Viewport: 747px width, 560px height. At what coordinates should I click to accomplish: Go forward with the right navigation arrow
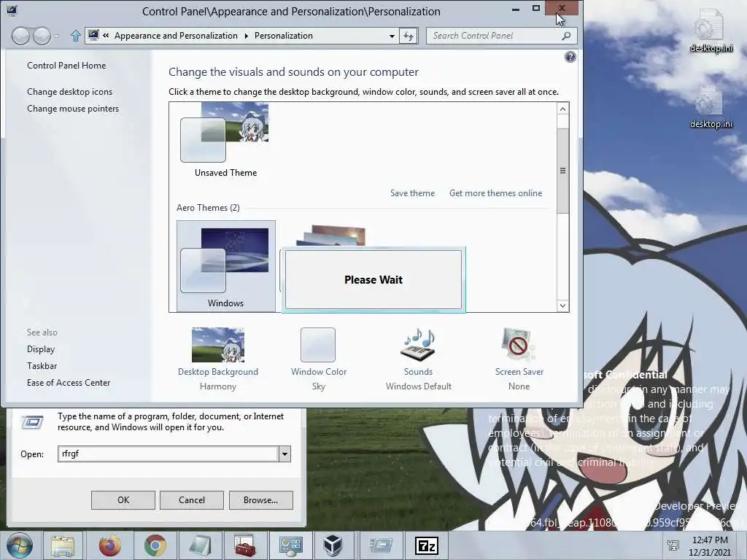tap(42, 36)
